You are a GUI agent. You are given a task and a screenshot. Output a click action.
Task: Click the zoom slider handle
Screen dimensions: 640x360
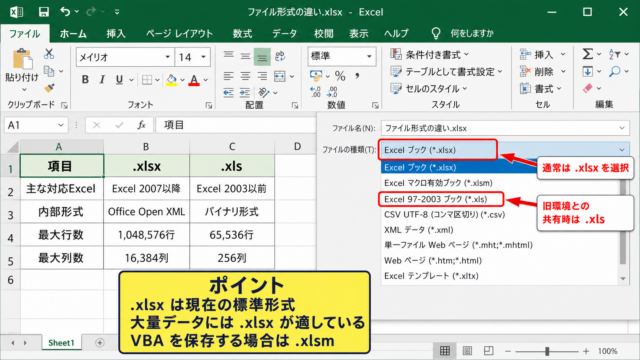(547, 351)
